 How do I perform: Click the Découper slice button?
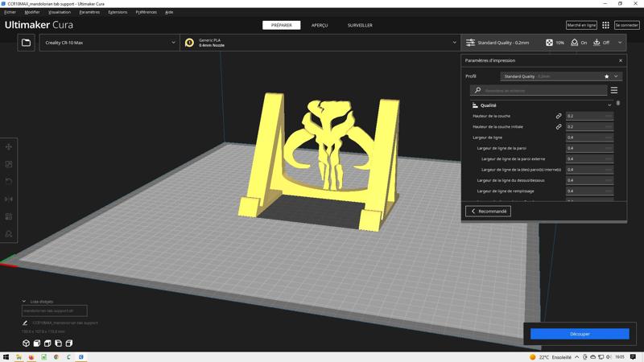click(580, 334)
